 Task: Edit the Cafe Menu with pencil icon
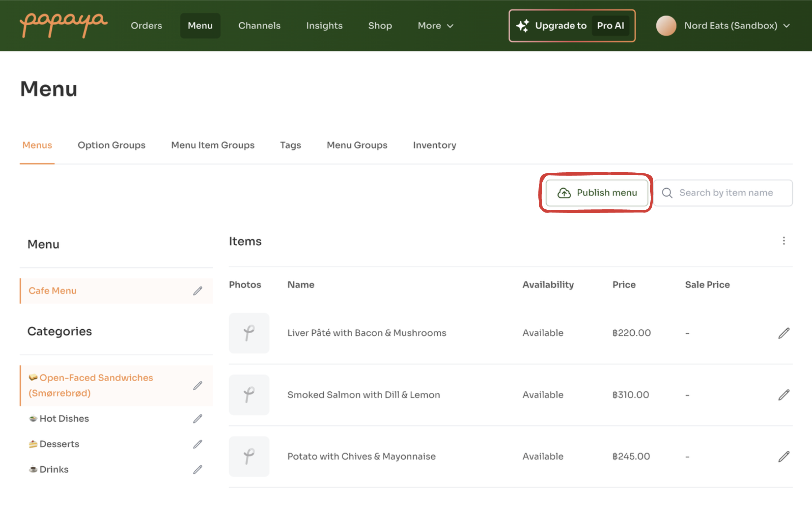tap(198, 291)
